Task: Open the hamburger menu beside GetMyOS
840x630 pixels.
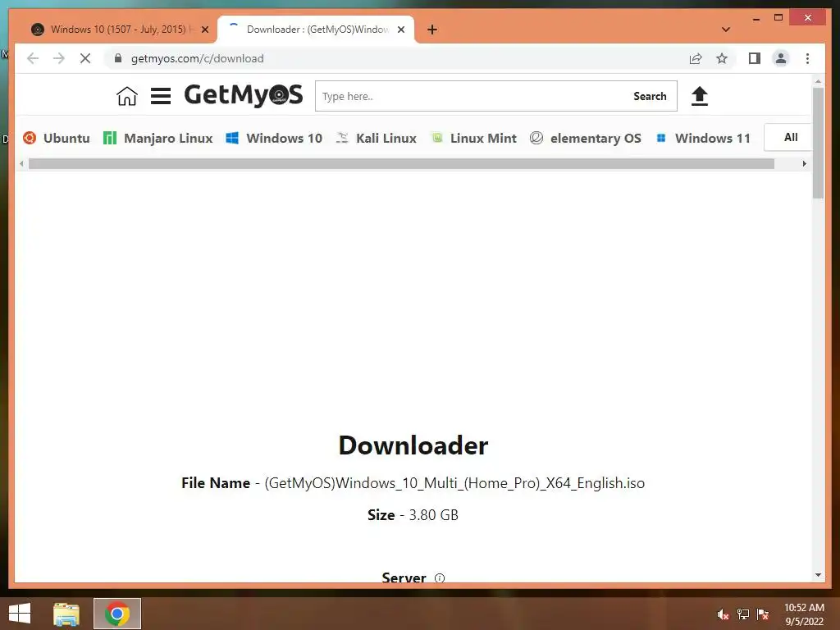Action: click(160, 96)
